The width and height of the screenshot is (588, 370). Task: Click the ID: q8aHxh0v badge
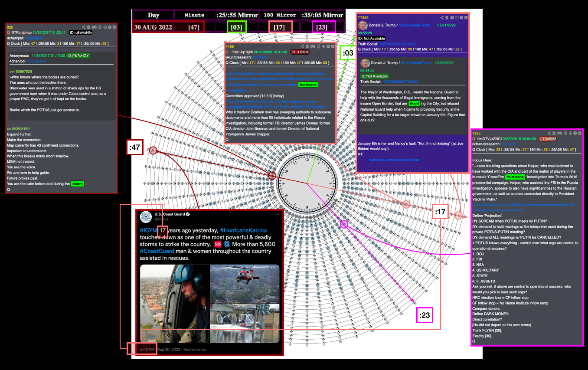click(x=81, y=33)
